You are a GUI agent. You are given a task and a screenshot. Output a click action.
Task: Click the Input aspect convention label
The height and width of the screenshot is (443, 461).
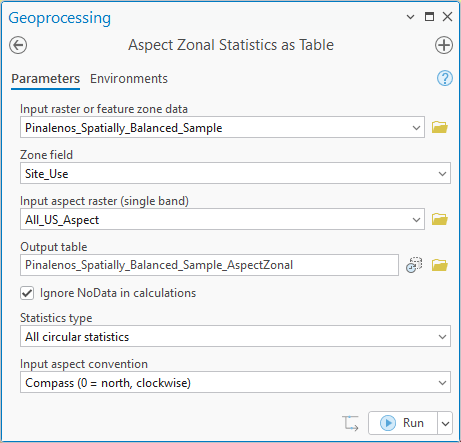pos(84,364)
